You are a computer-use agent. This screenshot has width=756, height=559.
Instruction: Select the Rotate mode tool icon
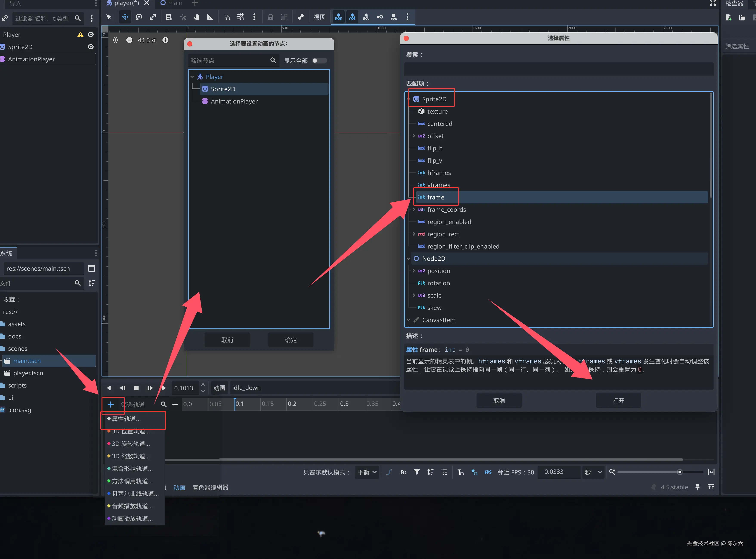click(x=139, y=17)
